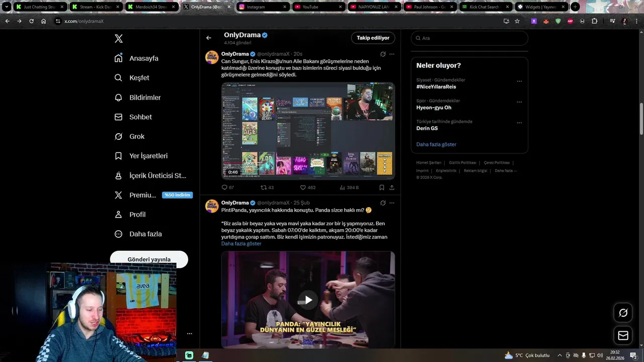
Task: Open Bildirimler notifications
Action: click(138, 98)
